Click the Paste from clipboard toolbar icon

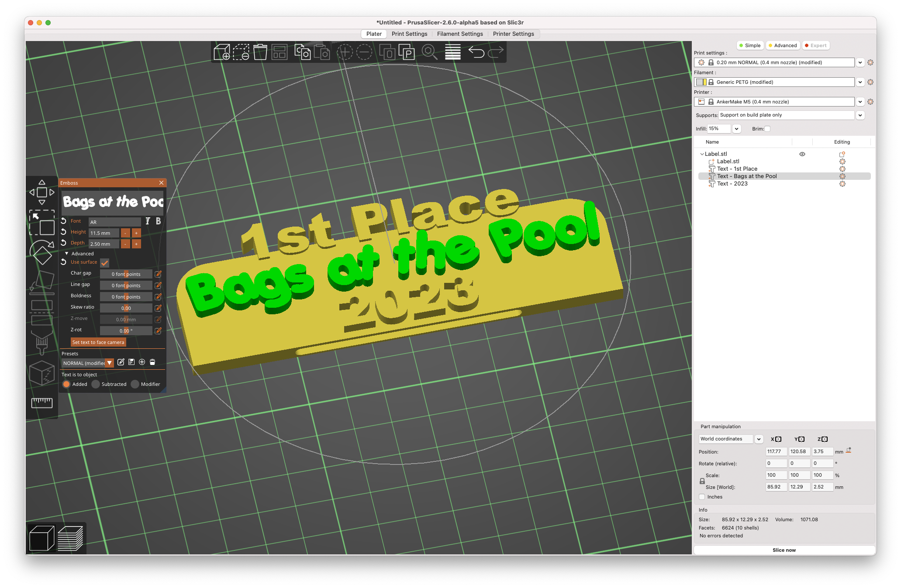pyautogui.click(x=322, y=52)
